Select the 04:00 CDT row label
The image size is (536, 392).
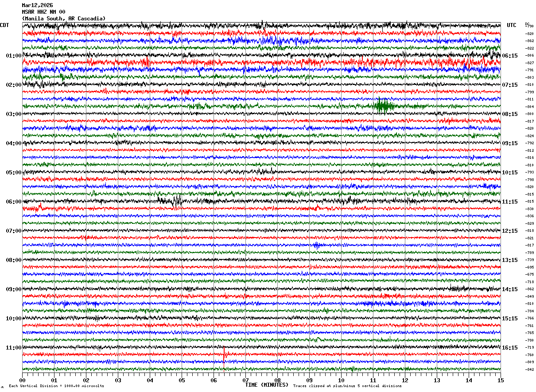click(x=14, y=143)
